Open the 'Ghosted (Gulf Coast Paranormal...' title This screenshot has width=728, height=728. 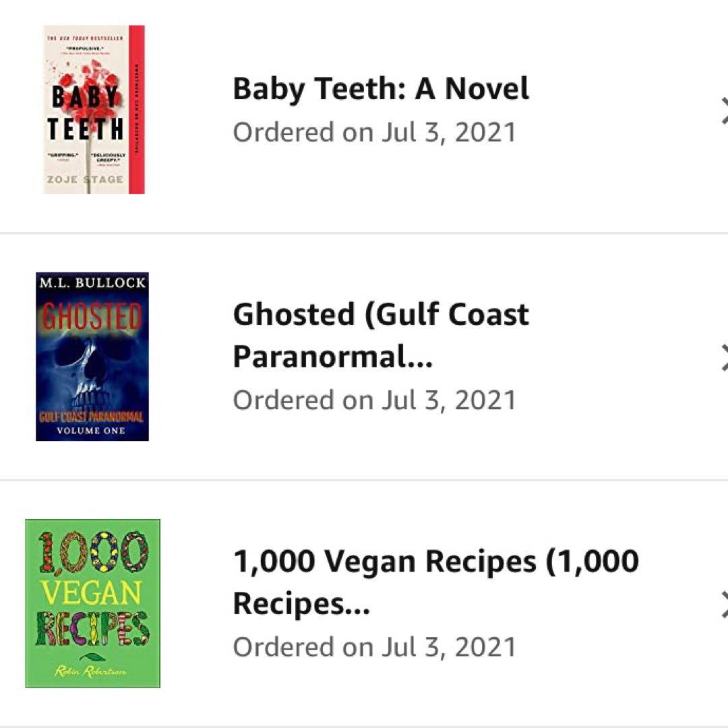click(x=381, y=336)
